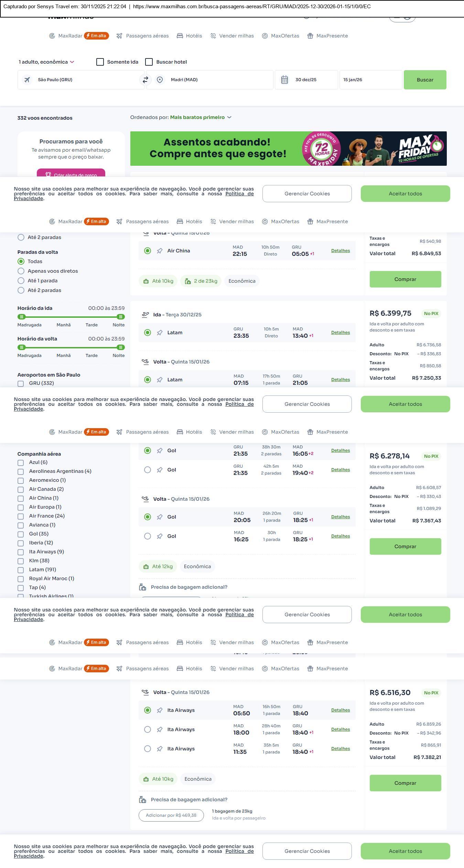Open Detalhes link for Air China return flight

[340, 251]
